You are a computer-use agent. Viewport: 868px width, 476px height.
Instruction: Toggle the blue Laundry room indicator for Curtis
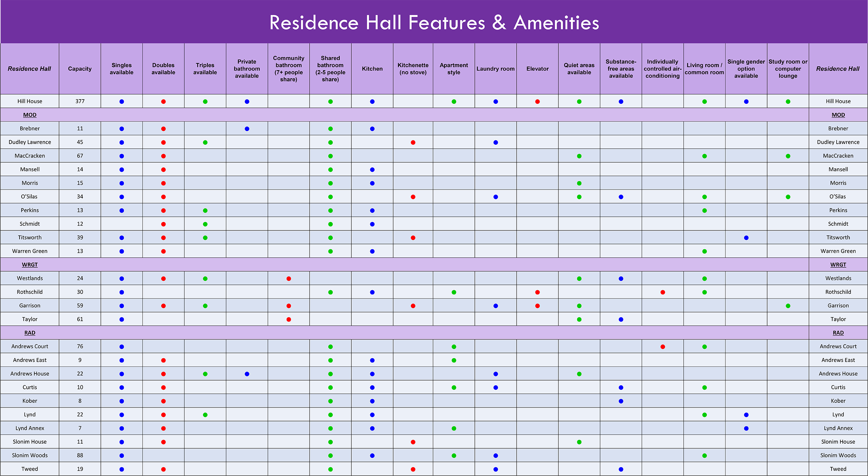coord(495,387)
